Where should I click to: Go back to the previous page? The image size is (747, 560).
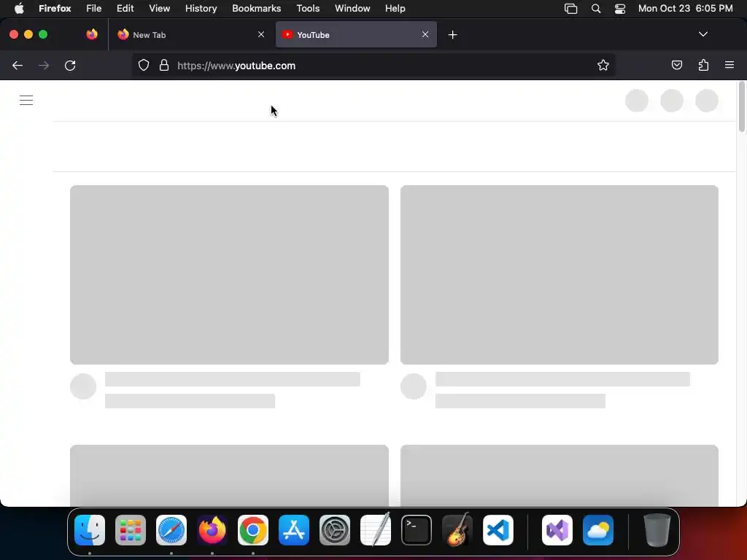(18, 65)
